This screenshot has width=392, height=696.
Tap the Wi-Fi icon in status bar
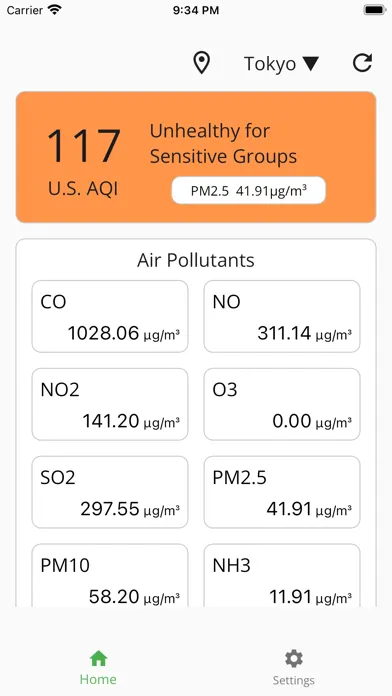pos(55,10)
